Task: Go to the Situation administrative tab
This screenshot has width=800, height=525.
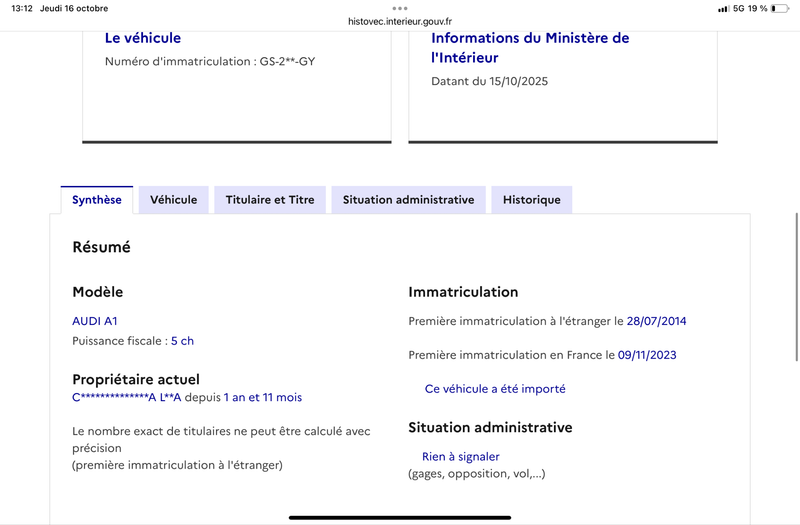Action: click(x=408, y=200)
